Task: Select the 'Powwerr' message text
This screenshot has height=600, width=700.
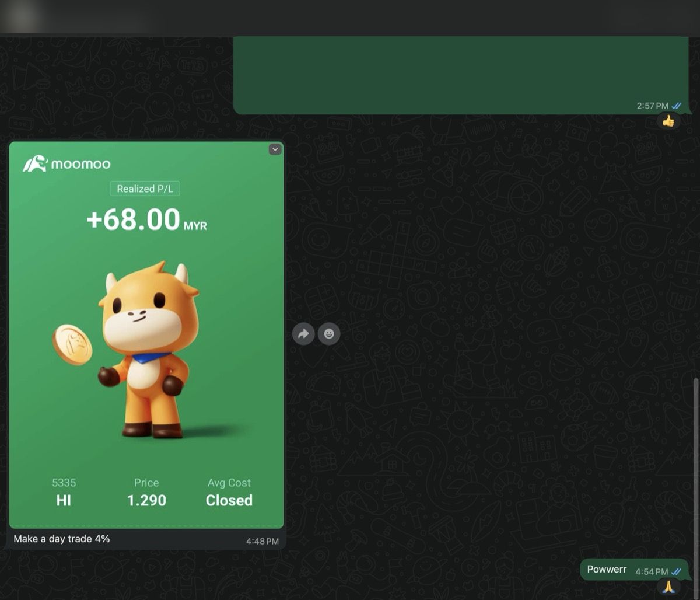Action: click(607, 569)
